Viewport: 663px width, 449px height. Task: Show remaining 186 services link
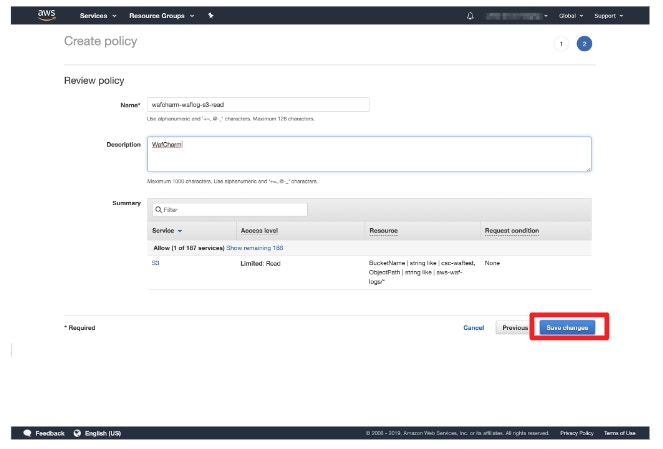point(254,246)
